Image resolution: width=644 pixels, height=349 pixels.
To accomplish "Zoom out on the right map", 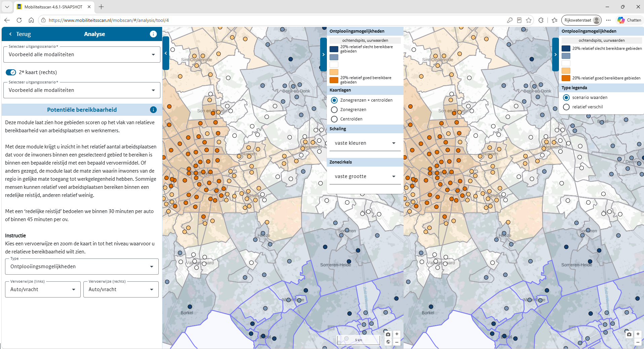I will 638,342.
